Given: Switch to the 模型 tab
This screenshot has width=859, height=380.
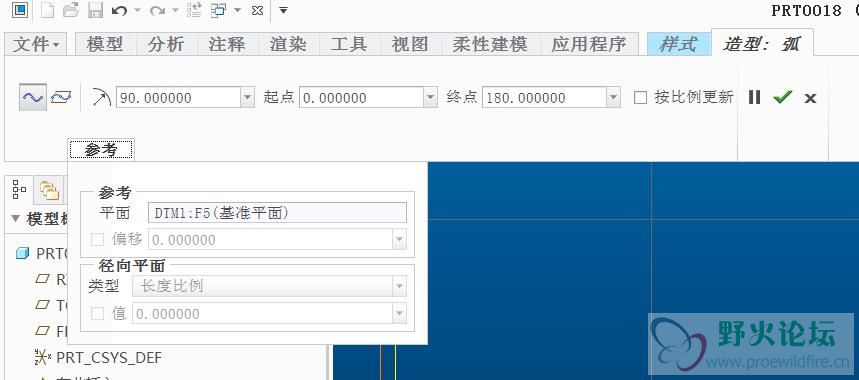Looking at the screenshot, I should pos(105,44).
